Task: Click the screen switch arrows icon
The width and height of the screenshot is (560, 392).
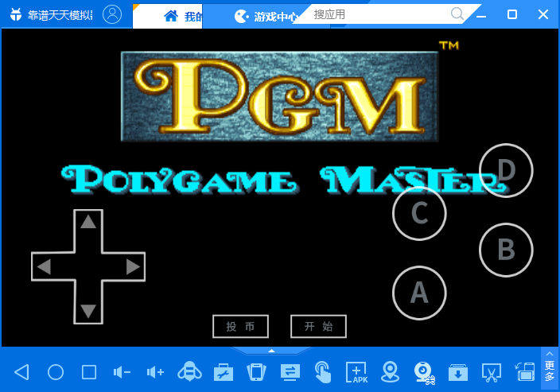Action: tap(290, 372)
